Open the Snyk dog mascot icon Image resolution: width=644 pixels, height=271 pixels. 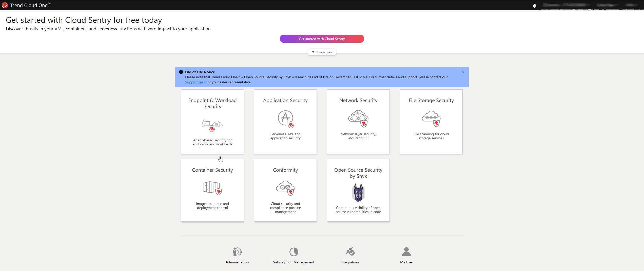[x=358, y=192]
